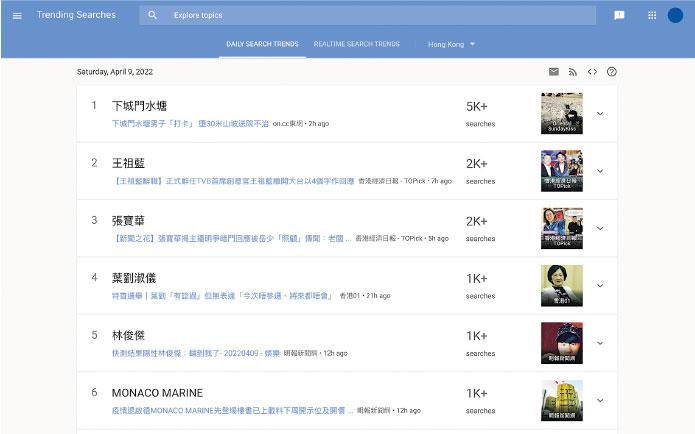Click the Trending Searches header title
Screen dimensions: 695x434
point(76,15)
